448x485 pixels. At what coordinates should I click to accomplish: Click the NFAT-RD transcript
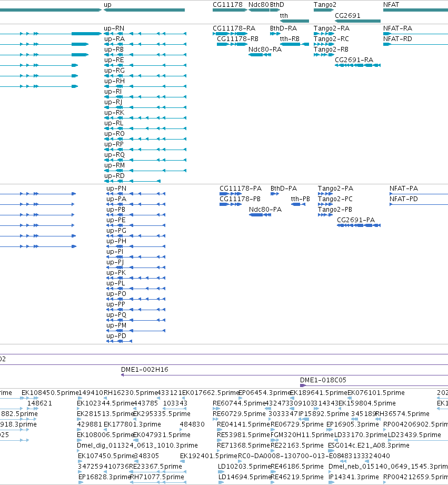coord(415,44)
